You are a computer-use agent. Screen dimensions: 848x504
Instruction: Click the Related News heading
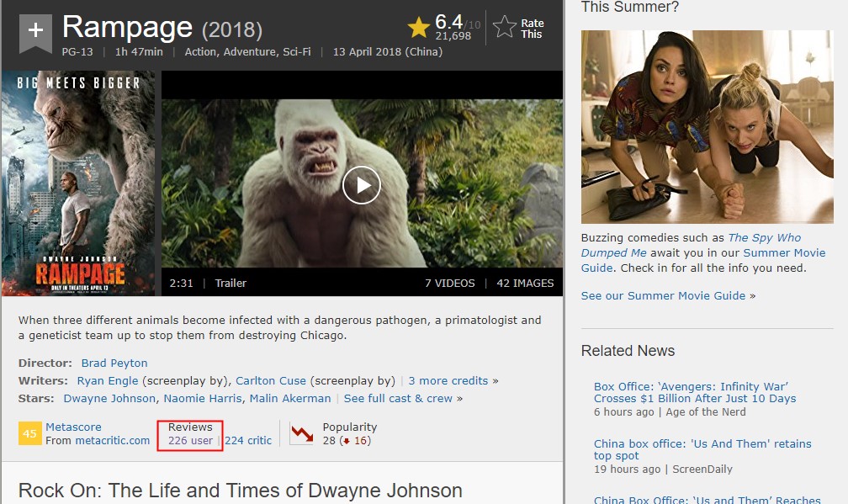pyautogui.click(x=628, y=351)
